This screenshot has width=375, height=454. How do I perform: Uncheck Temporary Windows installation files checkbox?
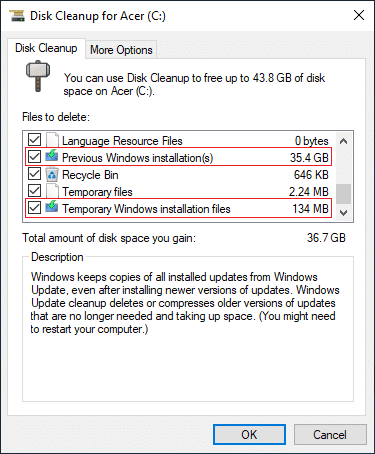pyautogui.click(x=34, y=208)
